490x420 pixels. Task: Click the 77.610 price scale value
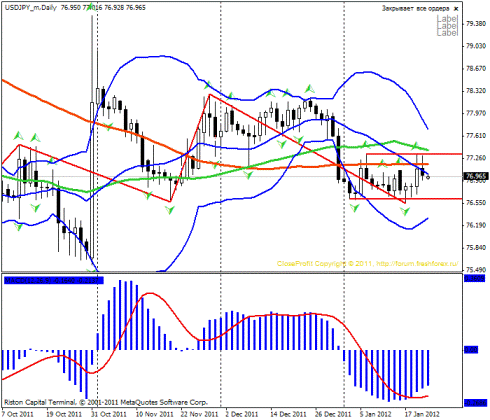(x=476, y=136)
